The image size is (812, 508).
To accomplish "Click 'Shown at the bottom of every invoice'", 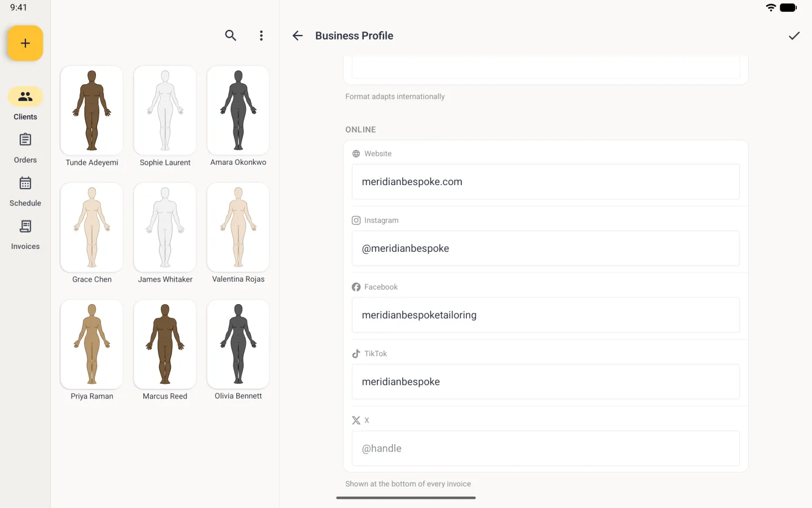I will click(x=408, y=484).
